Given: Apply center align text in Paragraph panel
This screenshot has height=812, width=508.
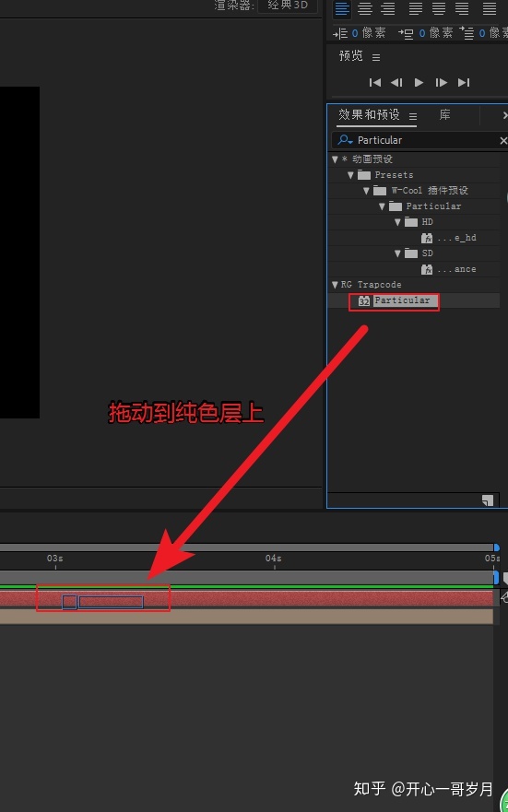Looking at the screenshot, I should [365, 9].
